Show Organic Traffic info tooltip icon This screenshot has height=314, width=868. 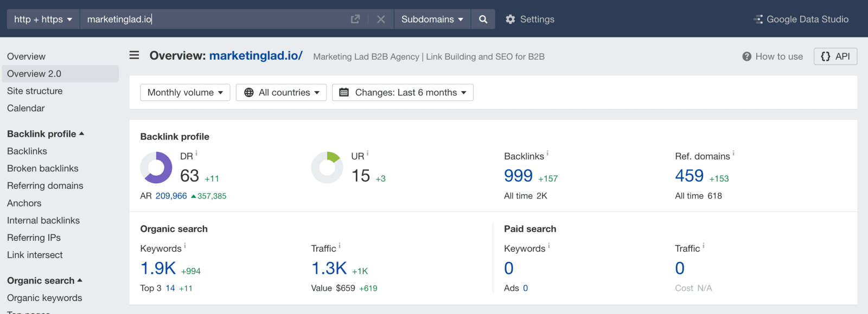coord(340,246)
